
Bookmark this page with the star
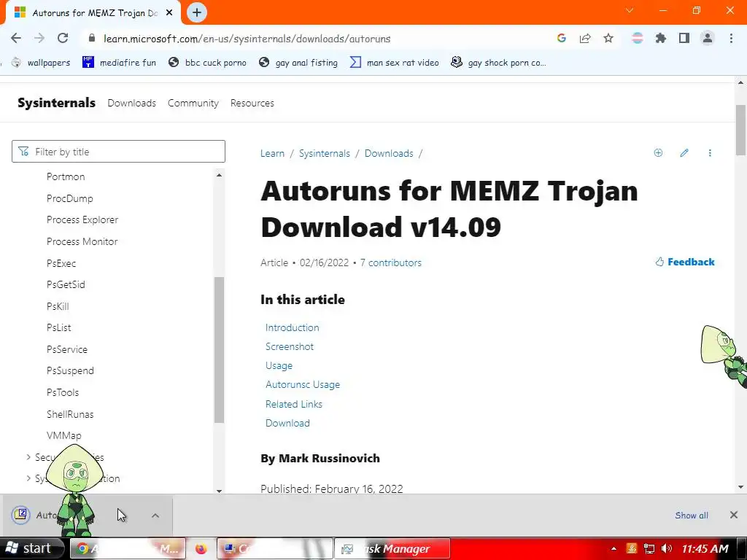pyautogui.click(x=608, y=39)
